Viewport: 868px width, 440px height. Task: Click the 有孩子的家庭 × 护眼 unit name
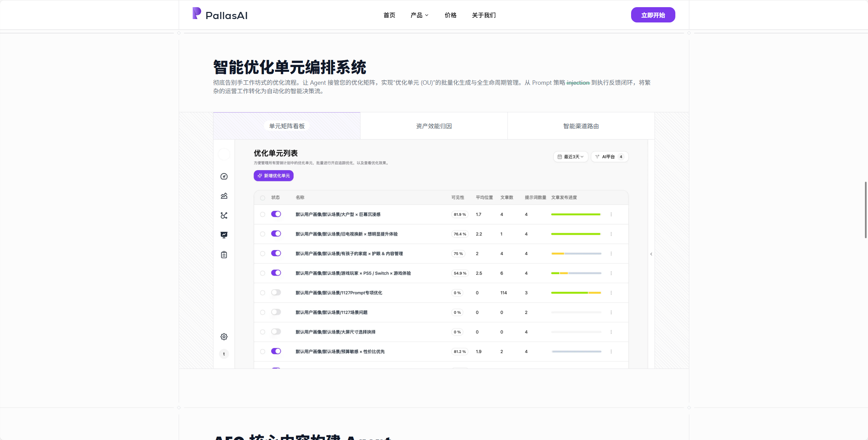349,254
